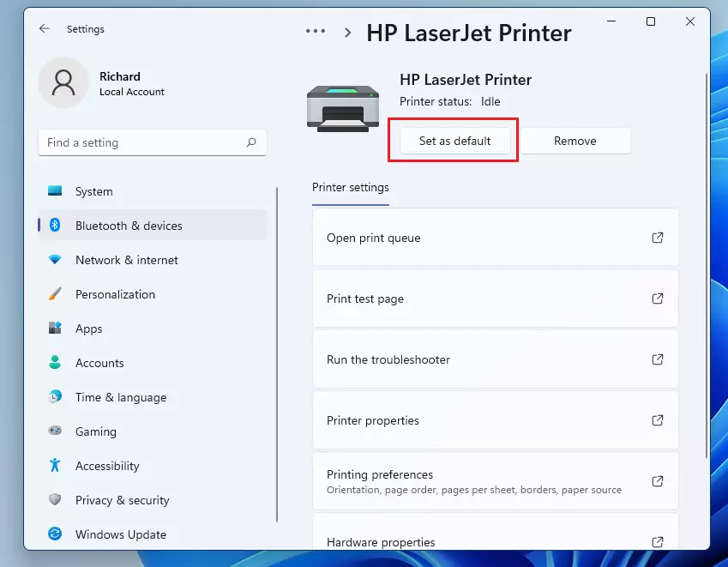The height and width of the screenshot is (567, 728).
Task: Click external-link icon for Hardware properties
Action: click(x=658, y=542)
